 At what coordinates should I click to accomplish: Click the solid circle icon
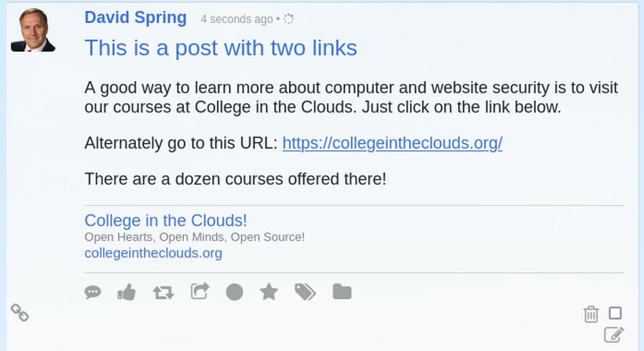click(x=235, y=292)
